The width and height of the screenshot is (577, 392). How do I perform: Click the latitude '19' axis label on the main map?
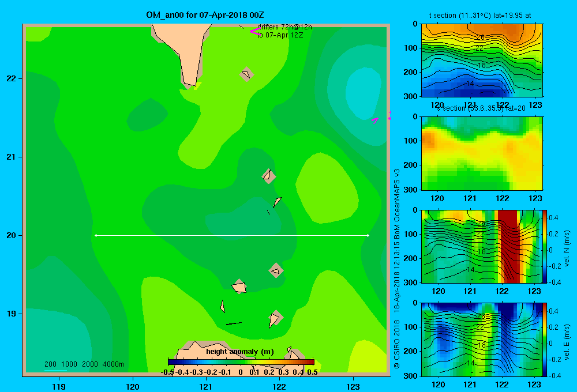12,314
